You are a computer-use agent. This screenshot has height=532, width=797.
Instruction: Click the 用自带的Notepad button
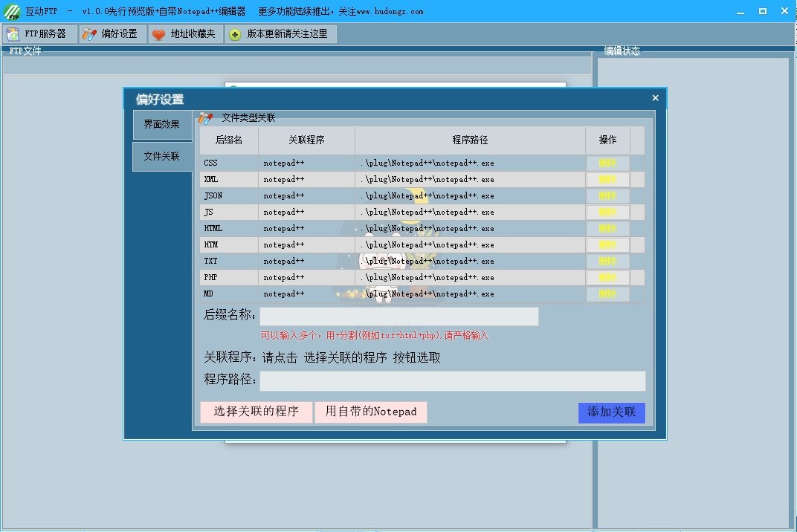click(371, 412)
